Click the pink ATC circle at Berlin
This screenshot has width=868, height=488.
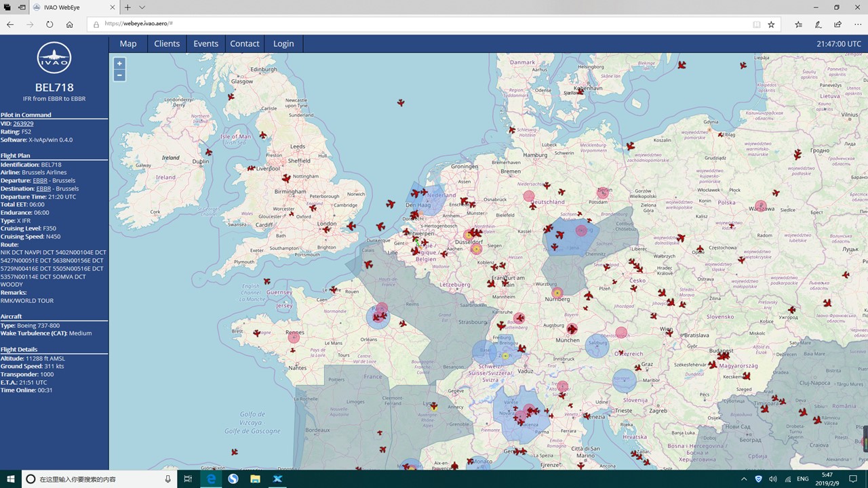pos(603,193)
